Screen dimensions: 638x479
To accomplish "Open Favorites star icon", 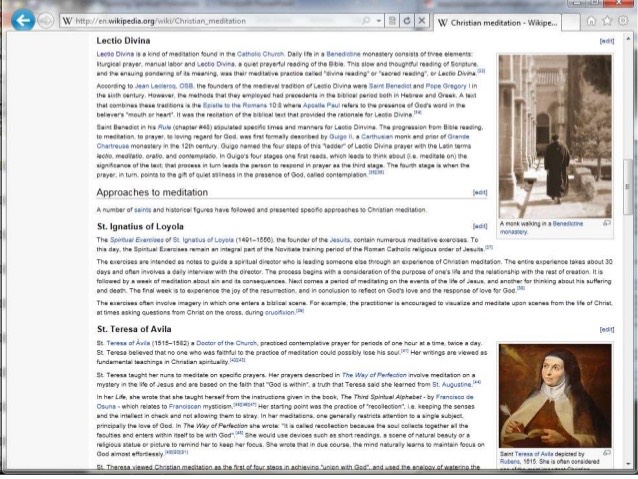I will click(x=607, y=21).
